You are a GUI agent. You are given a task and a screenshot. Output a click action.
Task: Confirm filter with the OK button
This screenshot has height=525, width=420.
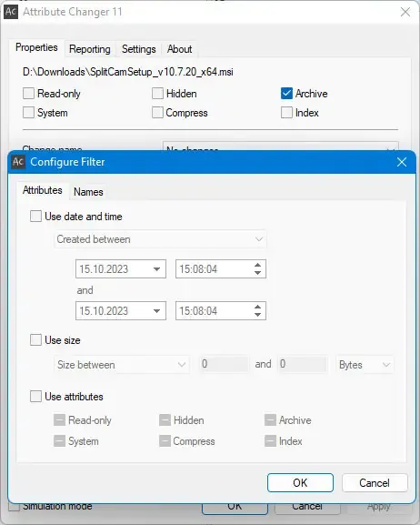pyautogui.click(x=300, y=483)
